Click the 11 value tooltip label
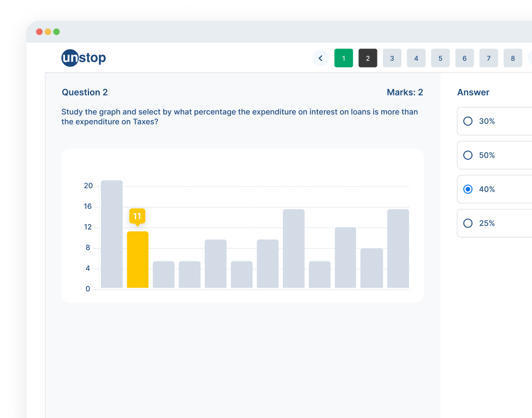Image resolution: width=532 pixels, height=418 pixels. tap(137, 216)
